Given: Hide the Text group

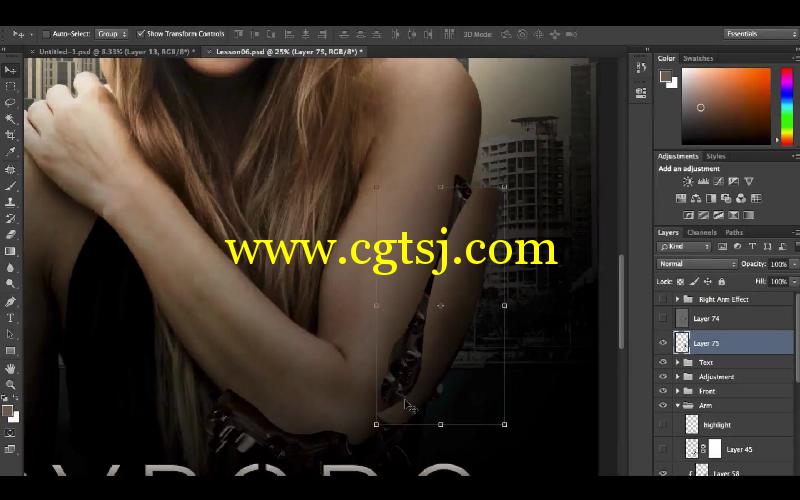Looking at the screenshot, I should pyautogui.click(x=663, y=362).
